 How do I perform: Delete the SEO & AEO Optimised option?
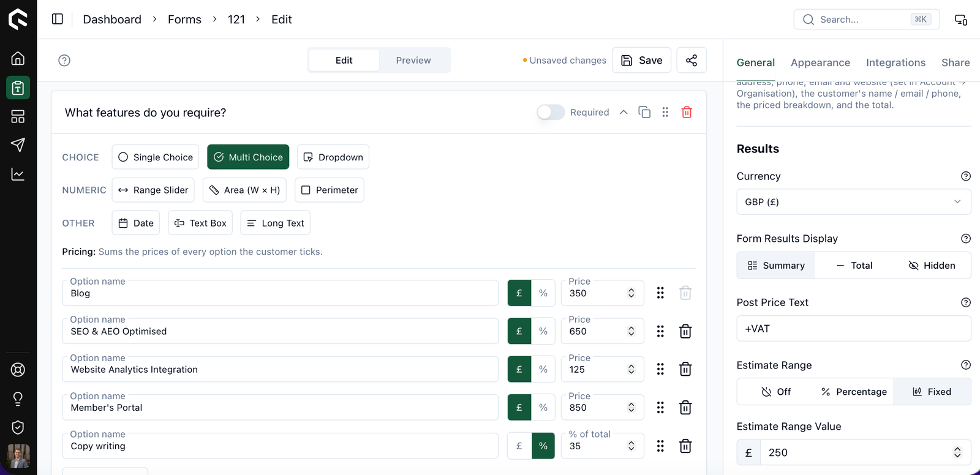685,331
